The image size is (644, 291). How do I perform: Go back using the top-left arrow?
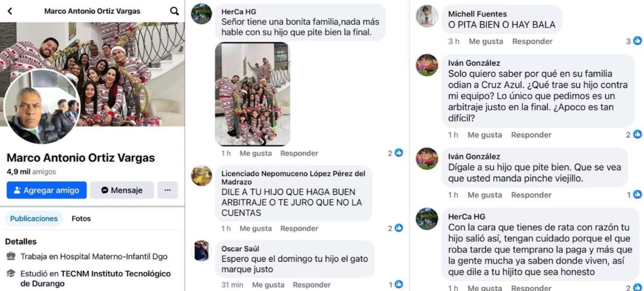click(10, 11)
